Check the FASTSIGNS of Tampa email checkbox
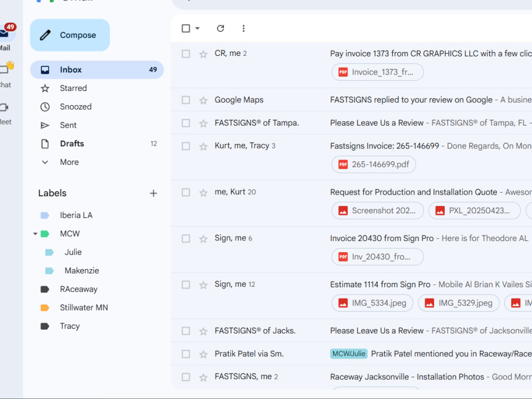Viewport: 532px width, 399px height. coord(186,123)
